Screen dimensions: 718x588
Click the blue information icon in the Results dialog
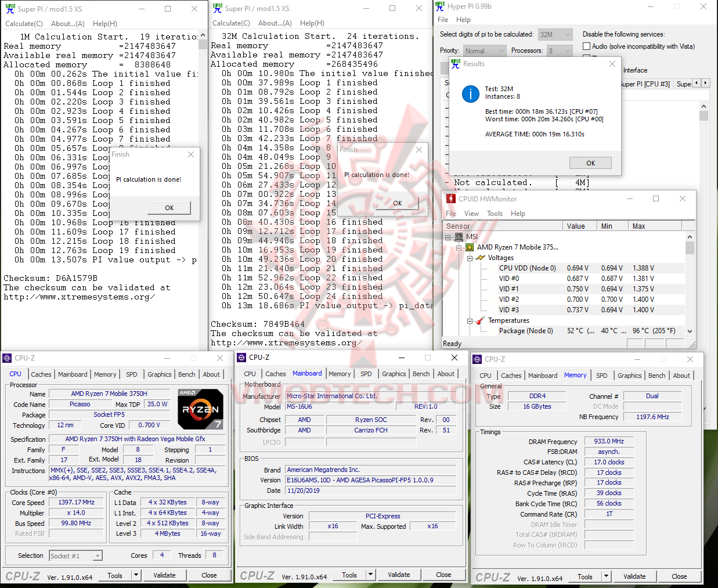(470, 94)
